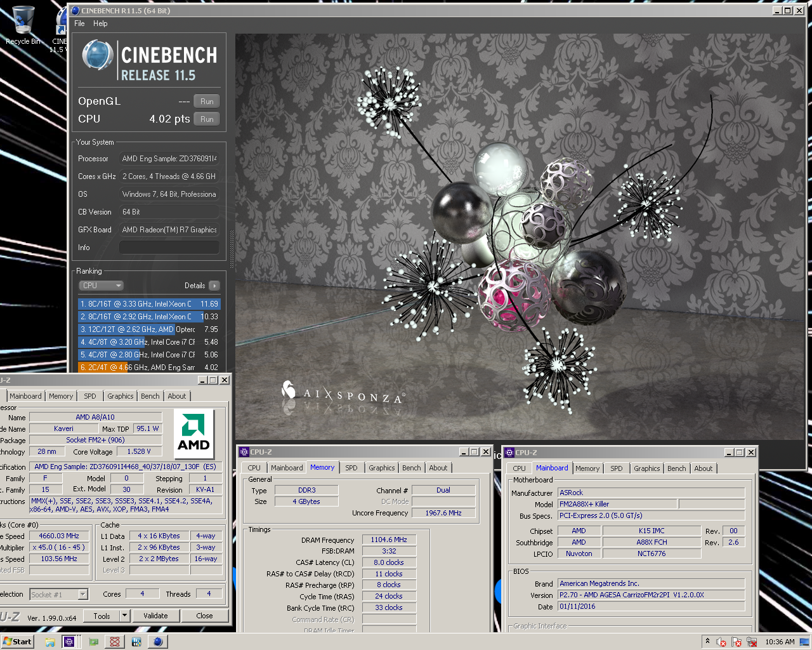Click the blue bars taskbar icon
Viewport: 812px width, 650px height.
click(136, 642)
